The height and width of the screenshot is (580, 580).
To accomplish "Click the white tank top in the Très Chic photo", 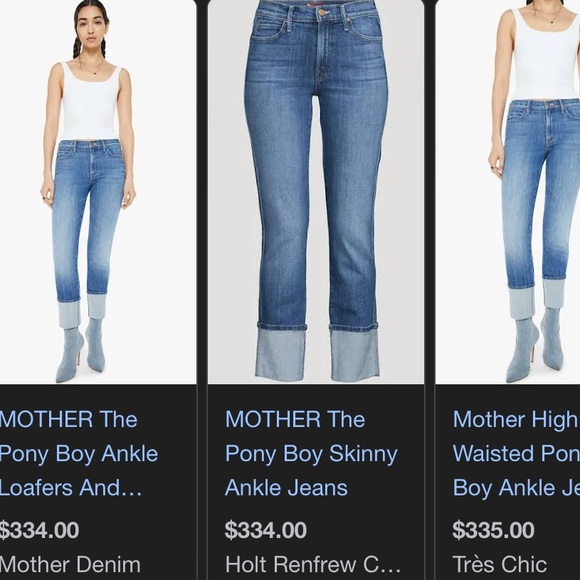I will coord(545,55).
